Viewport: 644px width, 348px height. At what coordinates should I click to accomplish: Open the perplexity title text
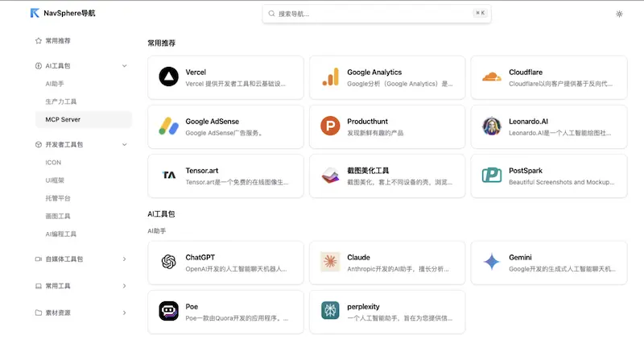point(363,307)
